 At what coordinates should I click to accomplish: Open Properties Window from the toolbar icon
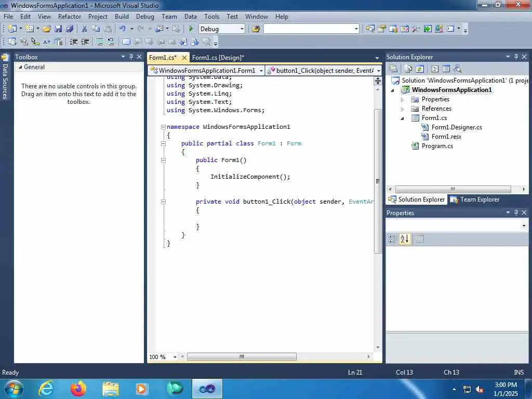(x=382, y=29)
